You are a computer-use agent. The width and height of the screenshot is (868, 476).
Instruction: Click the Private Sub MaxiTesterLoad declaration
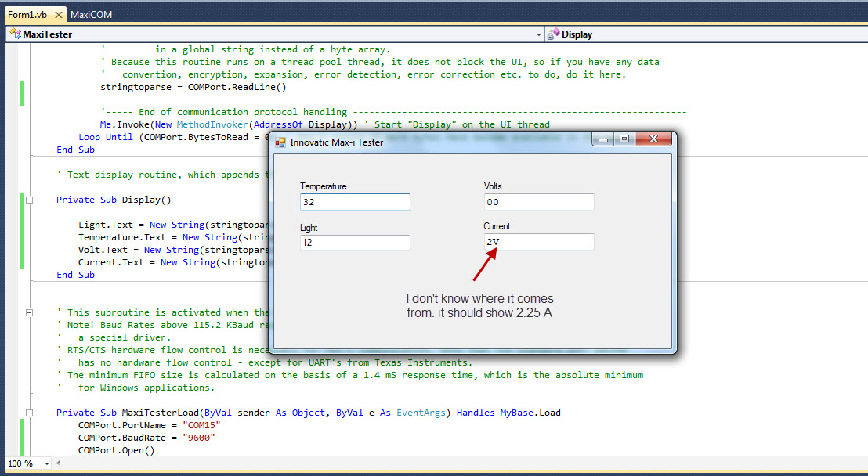click(309, 413)
